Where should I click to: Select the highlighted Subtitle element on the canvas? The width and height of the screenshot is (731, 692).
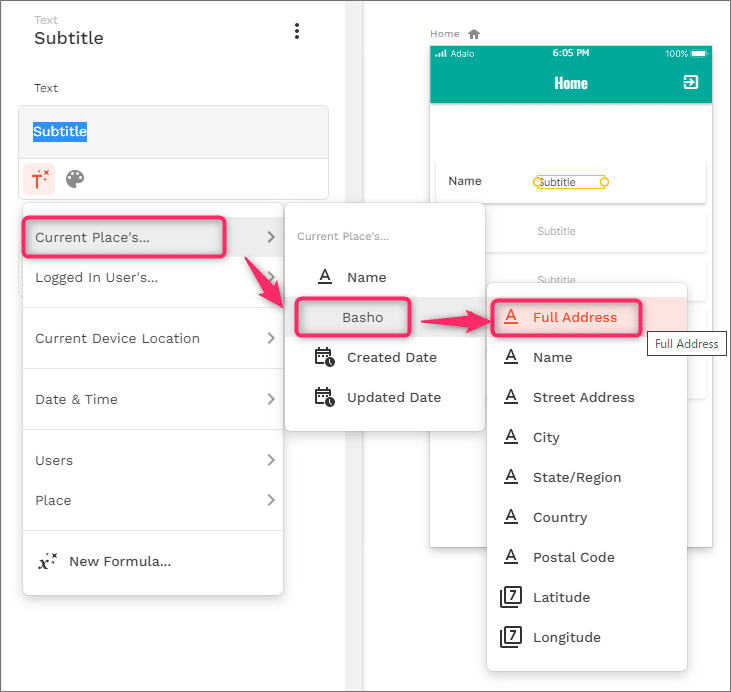pos(571,182)
